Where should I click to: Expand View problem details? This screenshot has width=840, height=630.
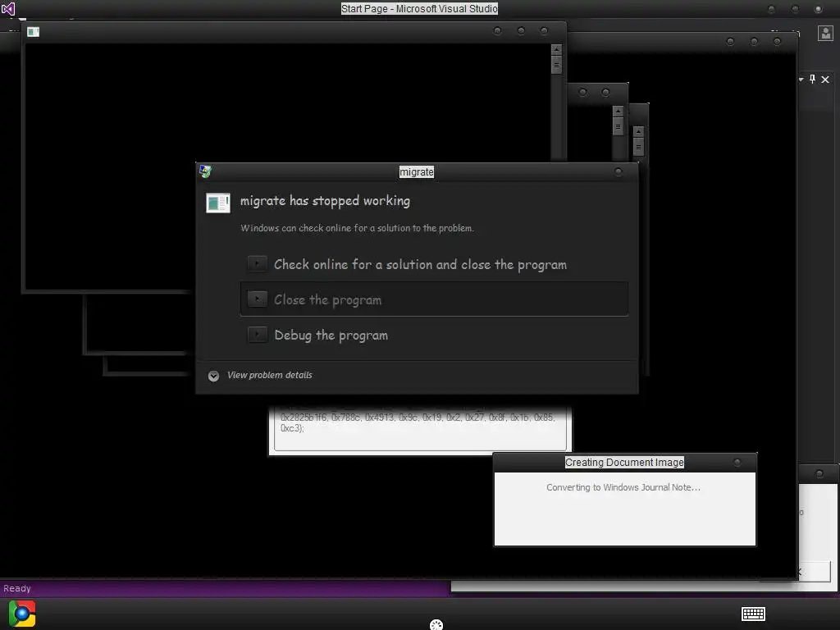tap(260, 376)
